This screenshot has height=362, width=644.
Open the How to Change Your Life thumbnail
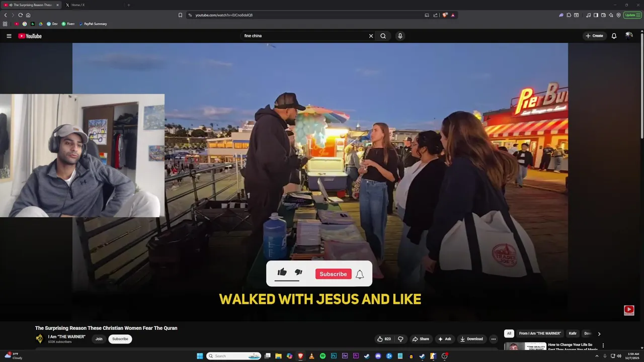(525, 346)
